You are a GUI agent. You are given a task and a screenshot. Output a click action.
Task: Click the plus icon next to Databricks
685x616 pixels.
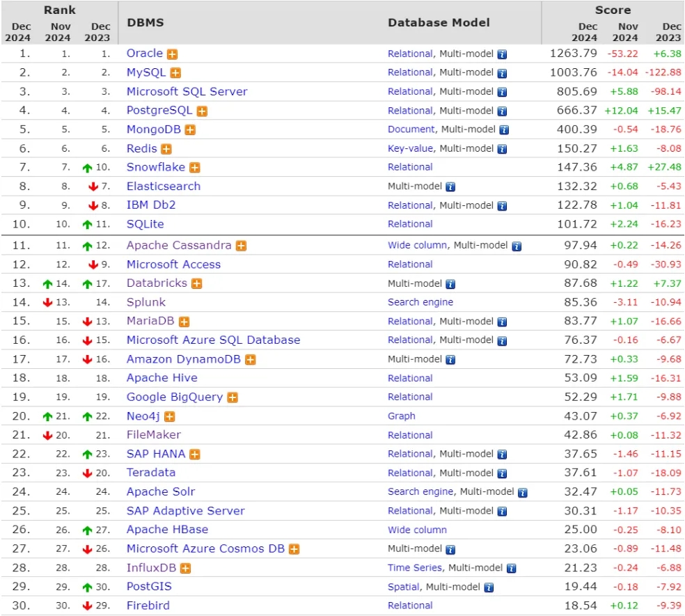[x=197, y=284]
